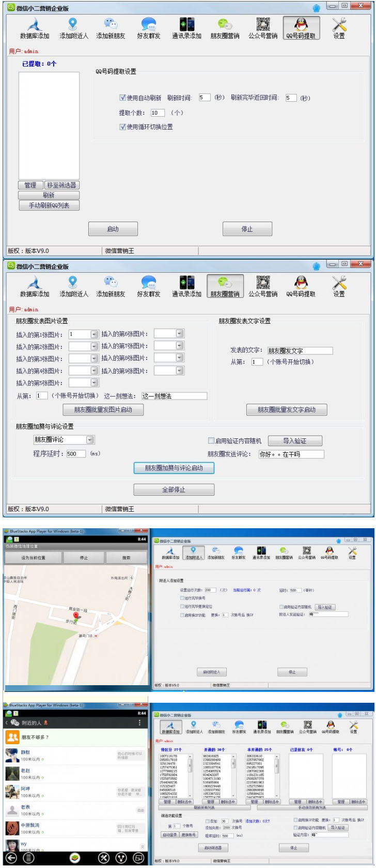This screenshot has height=868, width=376.
Task: Open the 朋友圈评论 dropdown
Action: point(90,439)
